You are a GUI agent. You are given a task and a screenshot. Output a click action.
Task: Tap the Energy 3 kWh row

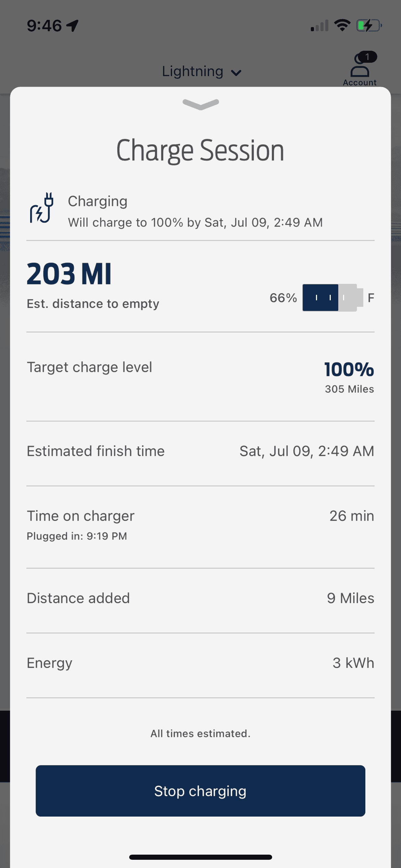coord(200,663)
